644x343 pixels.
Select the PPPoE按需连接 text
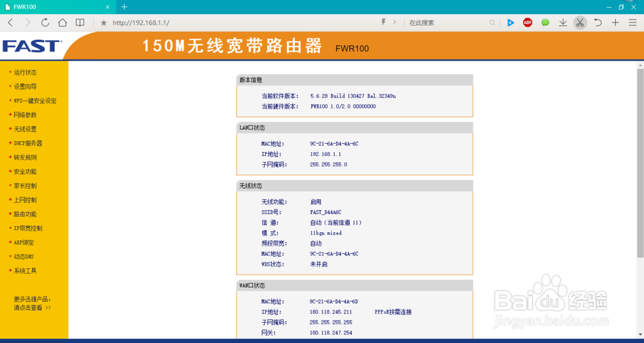point(393,312)
